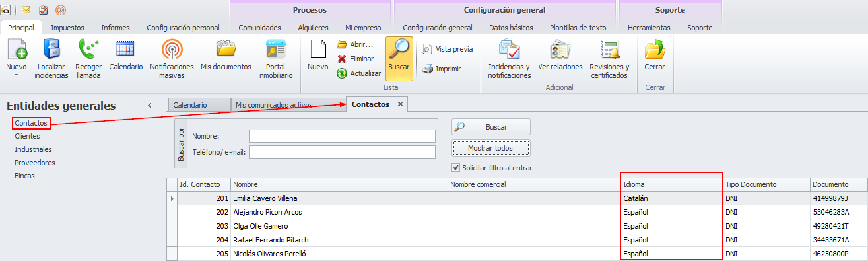Open the Soporte ribbon tab
868x261 pixels.
[700, 28]
